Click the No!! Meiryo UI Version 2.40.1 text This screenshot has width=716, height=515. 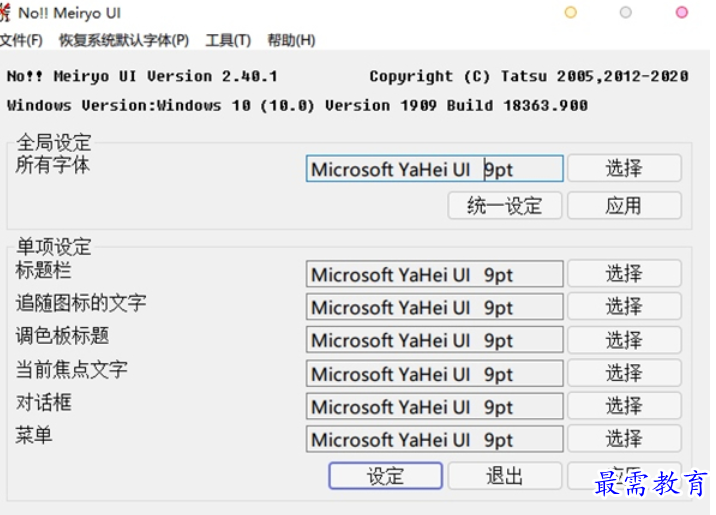[x=142, y=76]
